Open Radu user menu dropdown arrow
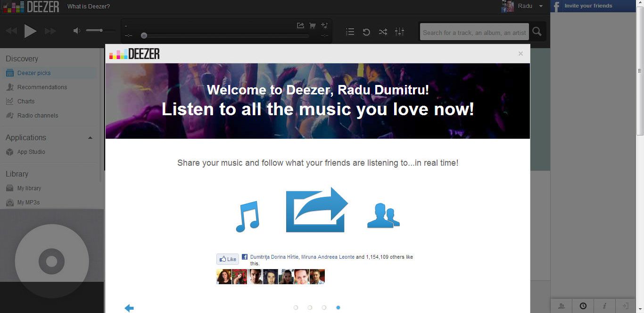 (541, 6)
